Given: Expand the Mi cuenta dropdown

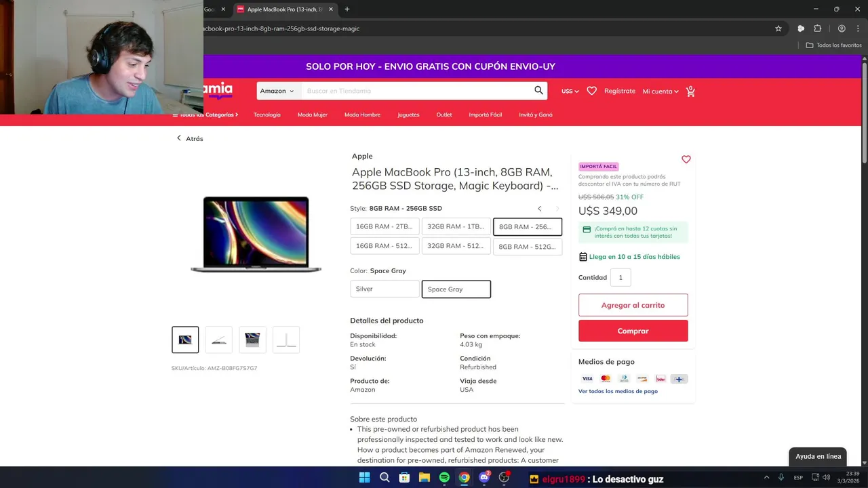Looking at the screenshot, I should [x=660, y=91].
